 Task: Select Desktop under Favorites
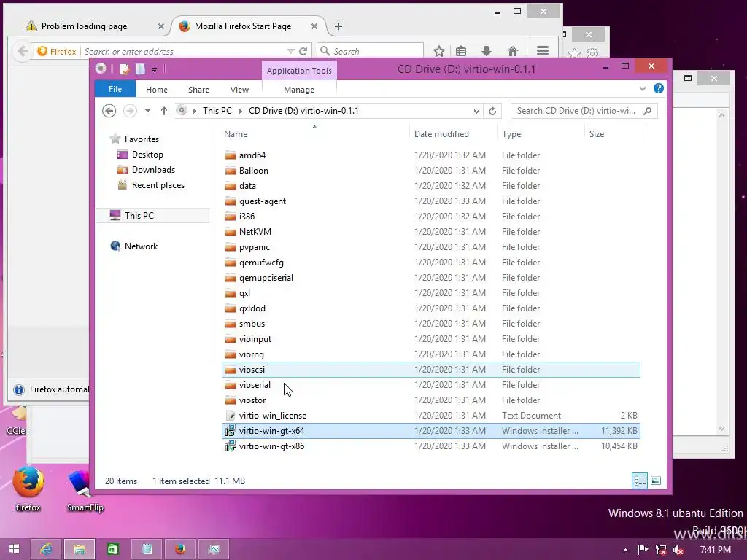pyautogui.click(x=147, y=155)
